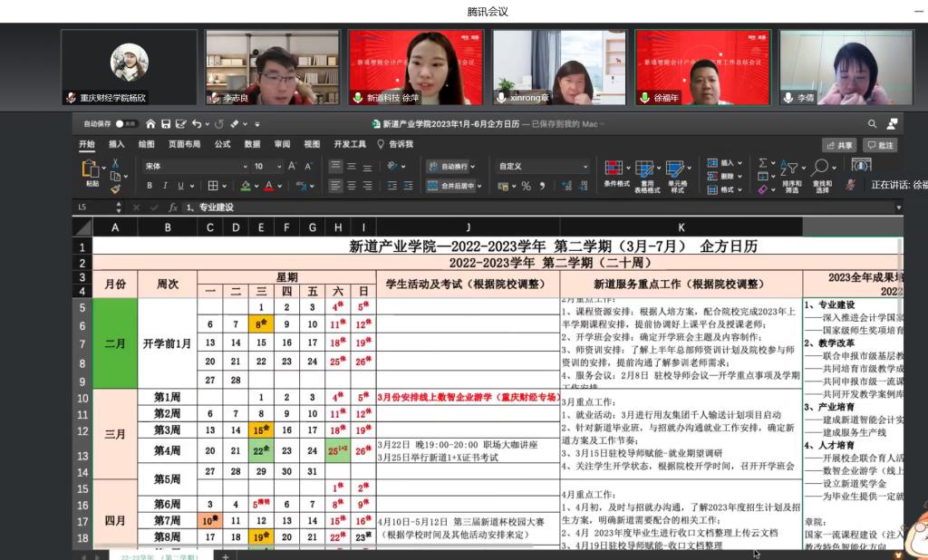Open Sort and Filter (排序和筛选)
The width and height of the screenshot is (928, 560).
point(792,174)
